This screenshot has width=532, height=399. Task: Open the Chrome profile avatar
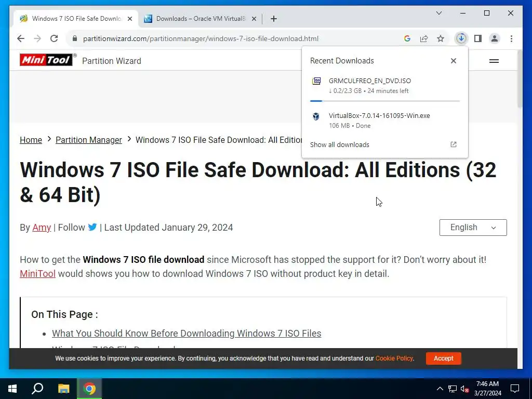(x=495, y=38)
